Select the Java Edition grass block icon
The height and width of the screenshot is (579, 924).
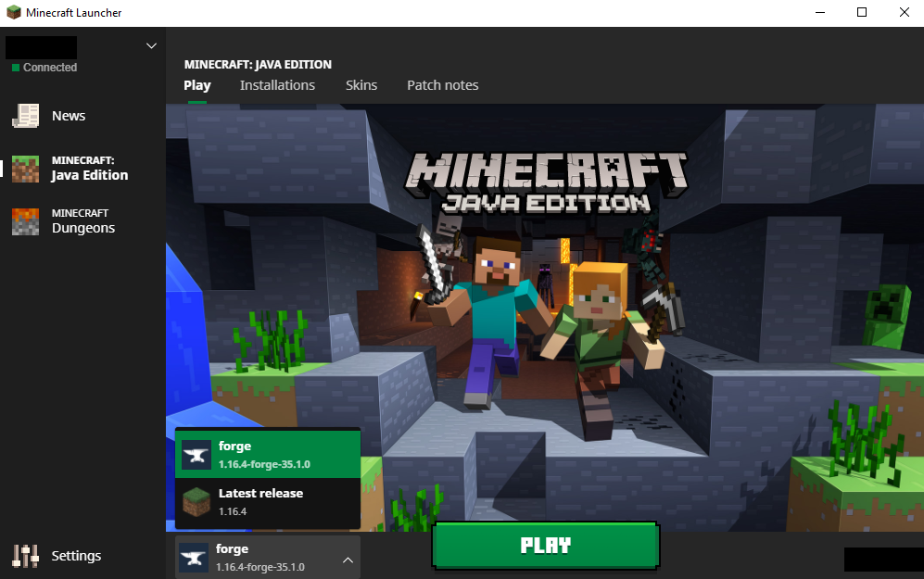click(x=25, y=169)
